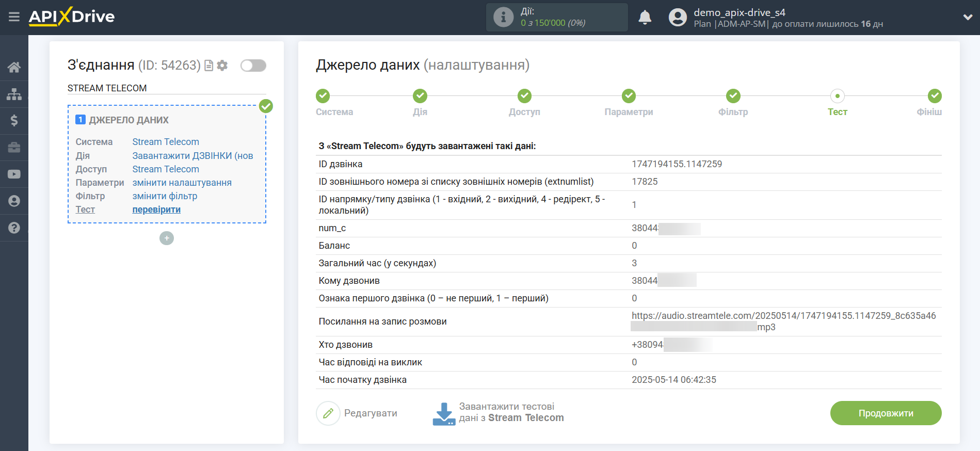The image size is (980, 451).
Task: Click змінити налаштування link
Action: pos(182,183)
